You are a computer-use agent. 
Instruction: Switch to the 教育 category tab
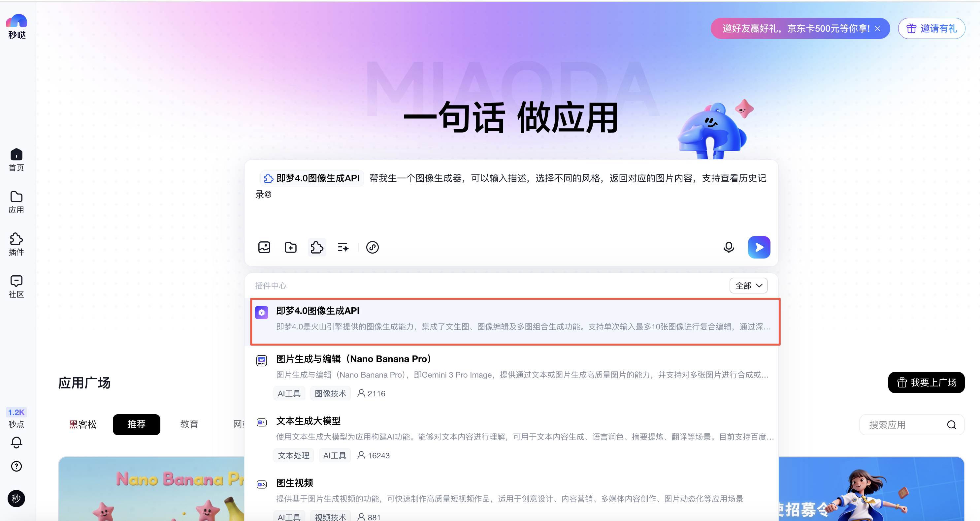(x=189, y=424)
